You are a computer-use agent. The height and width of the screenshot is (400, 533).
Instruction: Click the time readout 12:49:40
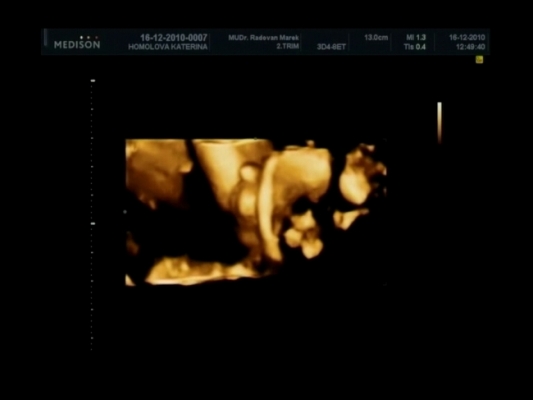tap(470, 47)
